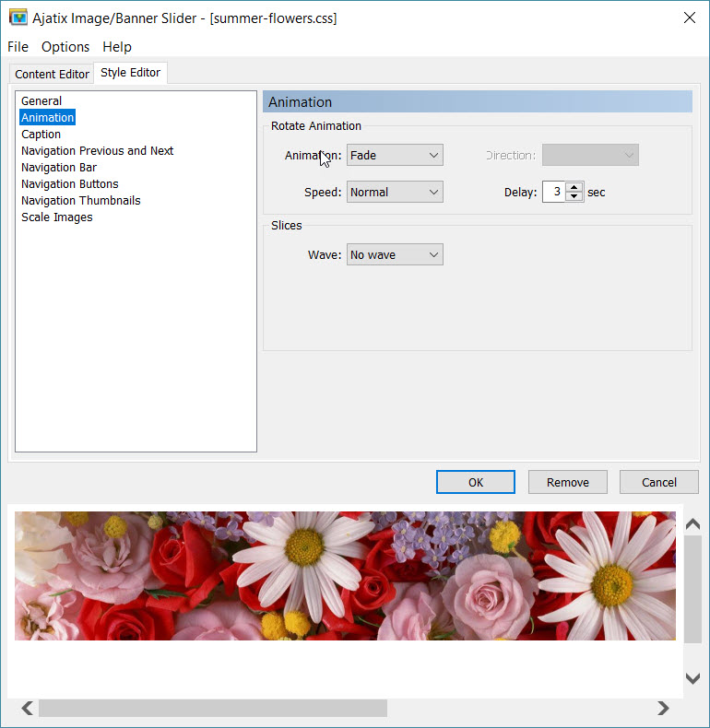The height and width of the screenshot is (728, 710).
Task: Open the Animation type dropdown showing Fade
Action: 395,155
